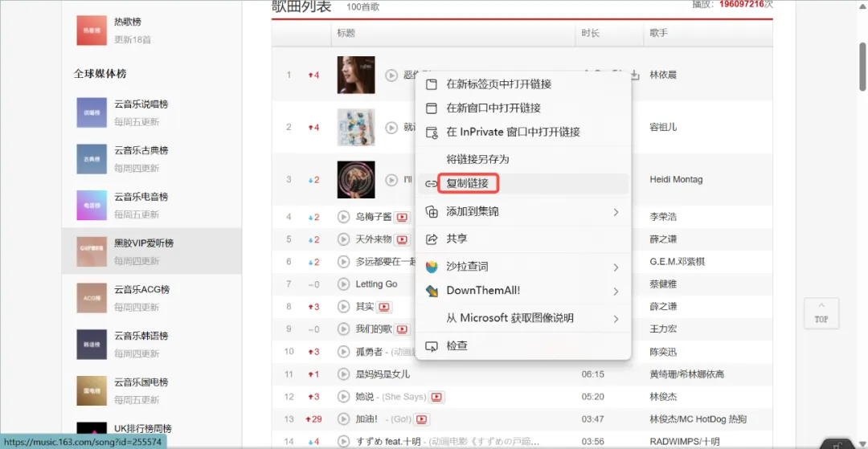
Task: Open album cover thumbnail of row 2
Action: point(356,127)
